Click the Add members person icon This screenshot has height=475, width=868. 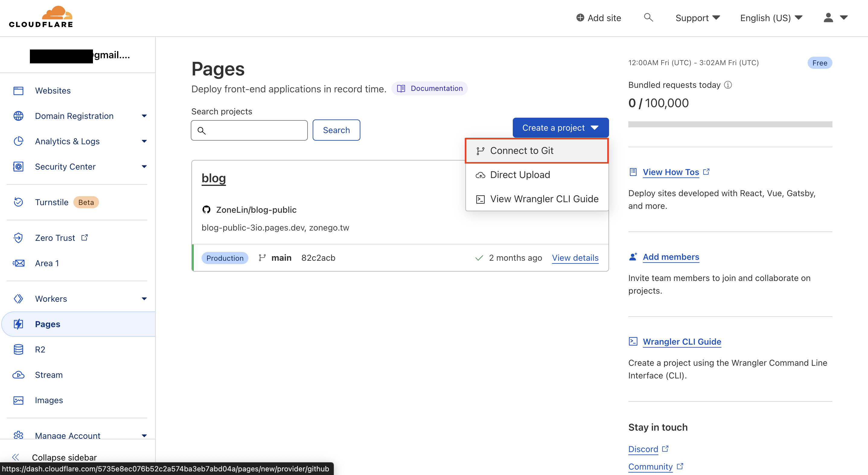(x=633, y=257)
